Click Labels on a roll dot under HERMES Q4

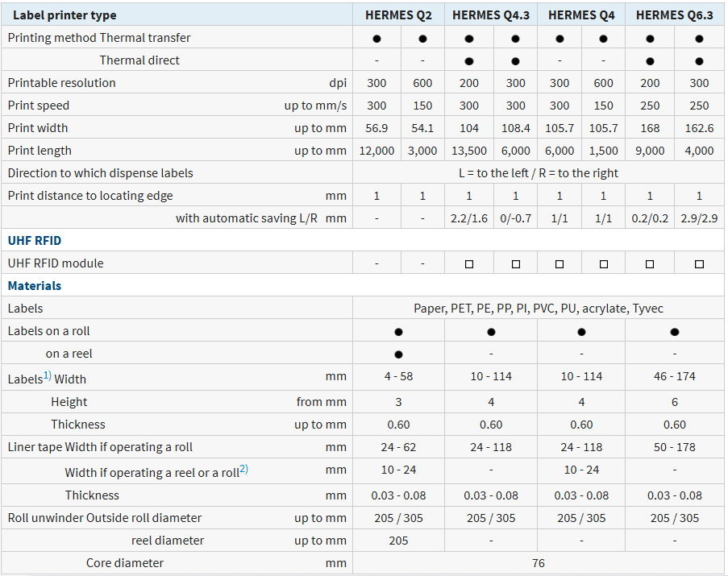coord(581,332)
